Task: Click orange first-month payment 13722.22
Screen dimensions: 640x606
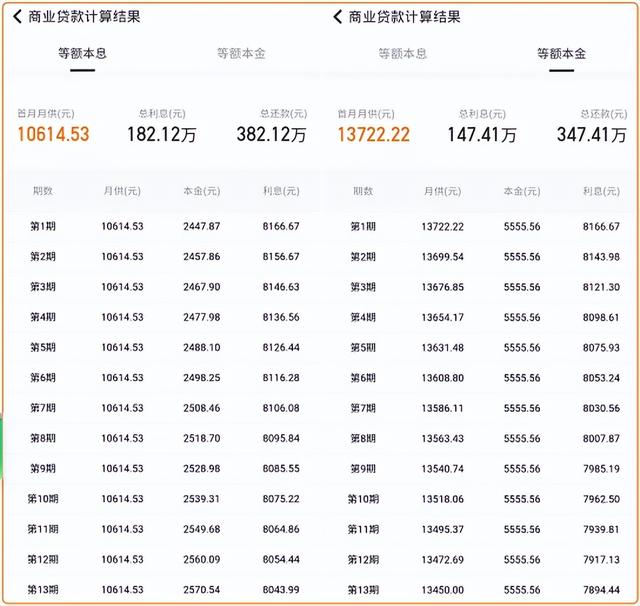Action: [x=373, y=134]
